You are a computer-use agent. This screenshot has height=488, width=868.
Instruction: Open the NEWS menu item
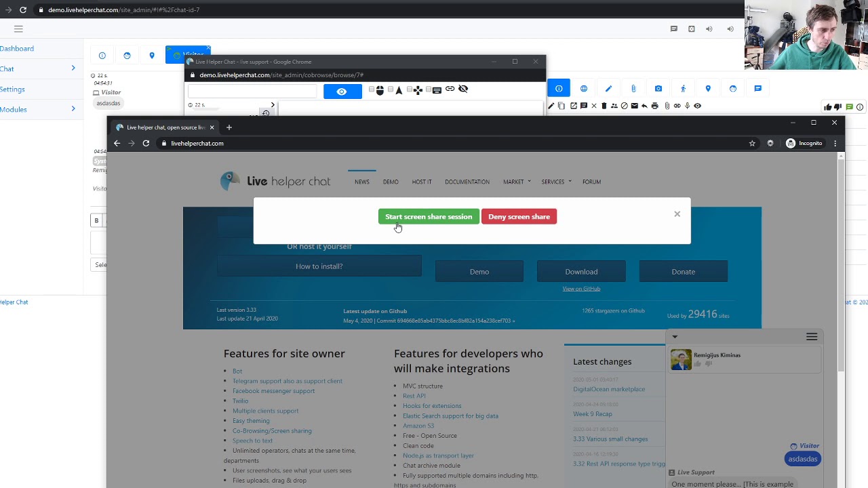click(x=362, y=182)
